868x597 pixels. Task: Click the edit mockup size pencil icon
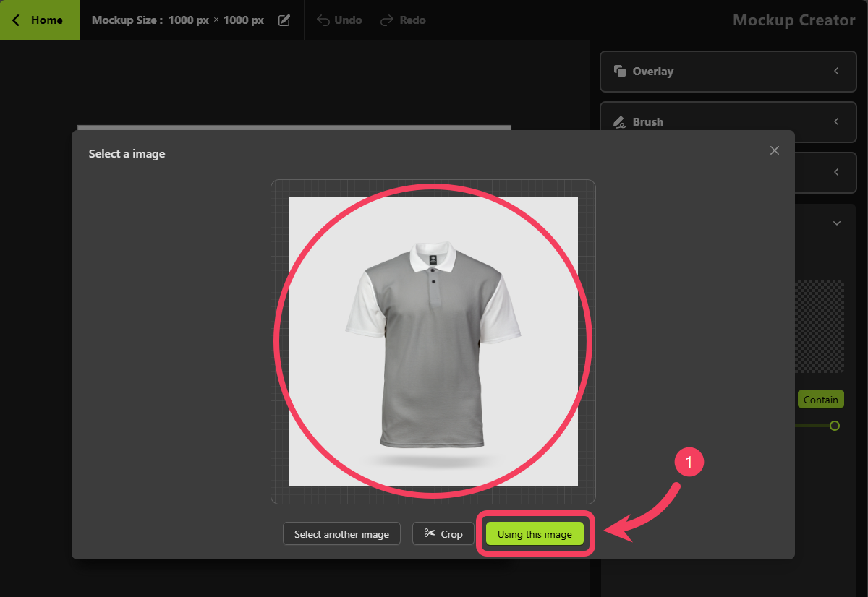click(284, 20)
